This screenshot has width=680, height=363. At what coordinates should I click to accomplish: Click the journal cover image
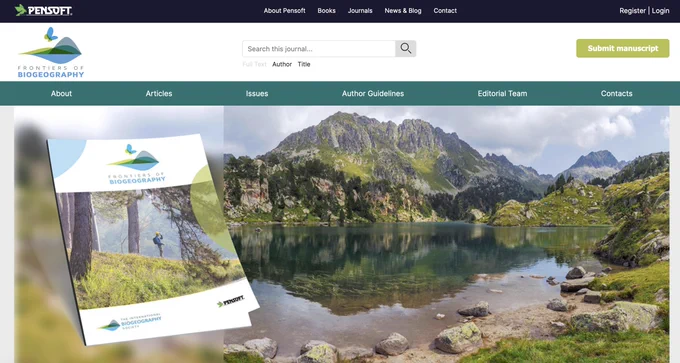[x=152, y=239]
